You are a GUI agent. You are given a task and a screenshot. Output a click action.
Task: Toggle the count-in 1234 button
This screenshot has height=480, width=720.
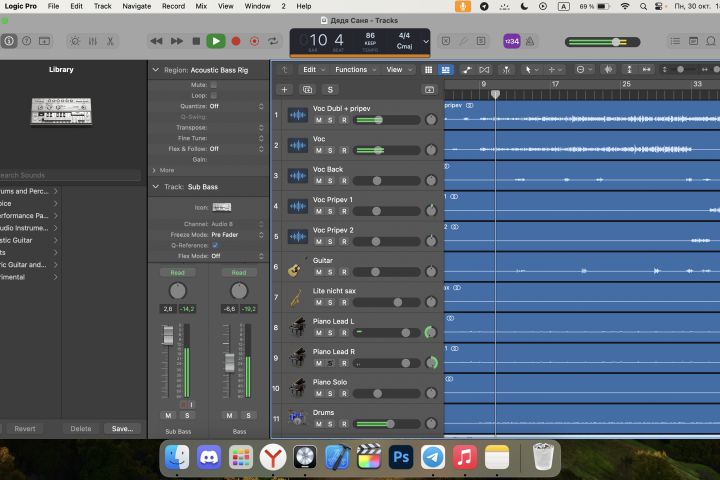click(x=512, y=41)
